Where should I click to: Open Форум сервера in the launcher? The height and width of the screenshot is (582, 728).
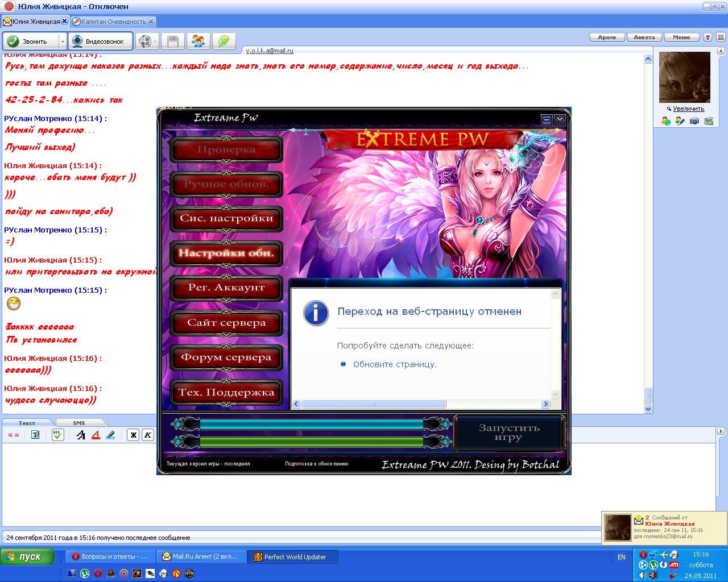click(226, 357)
